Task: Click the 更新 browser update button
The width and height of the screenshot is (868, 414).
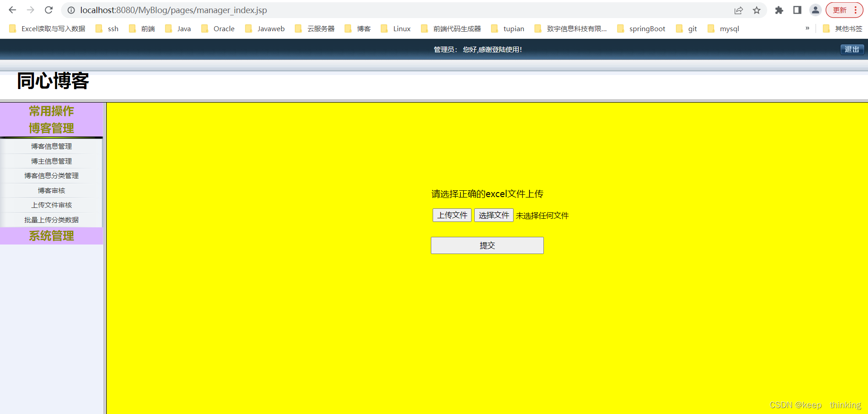Action: (844, 10)
